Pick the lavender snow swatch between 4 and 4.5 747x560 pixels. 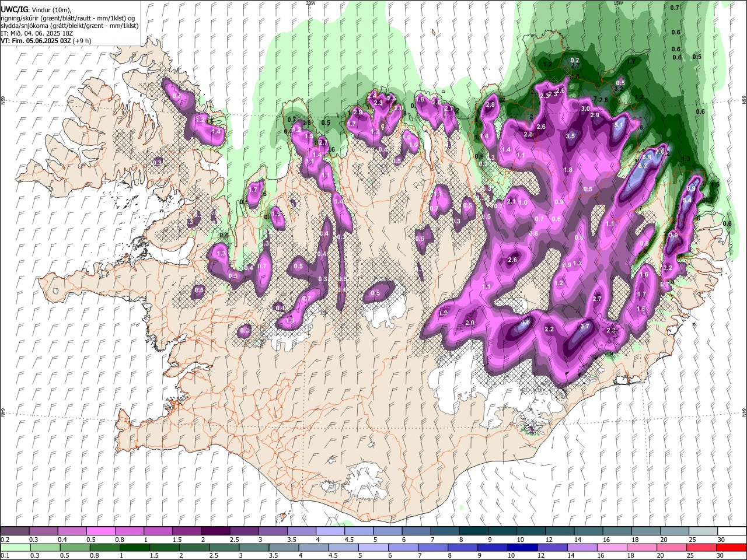330,531
